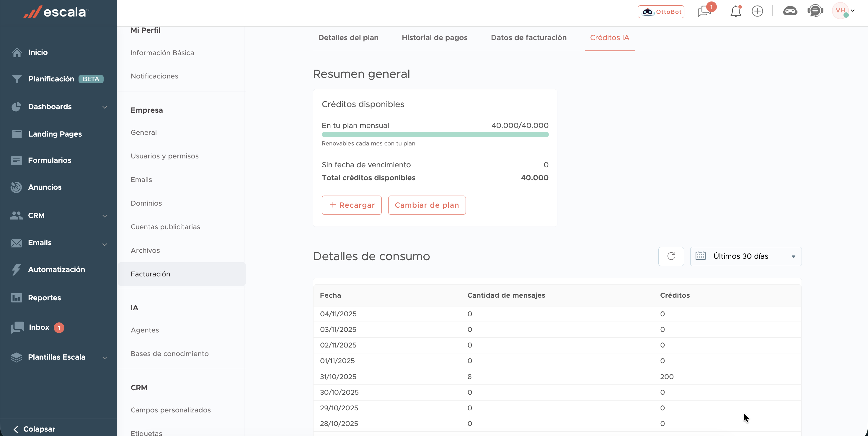Open the messages icon with badge
Screen dimensions: 868x436
[x=704, y=12]
